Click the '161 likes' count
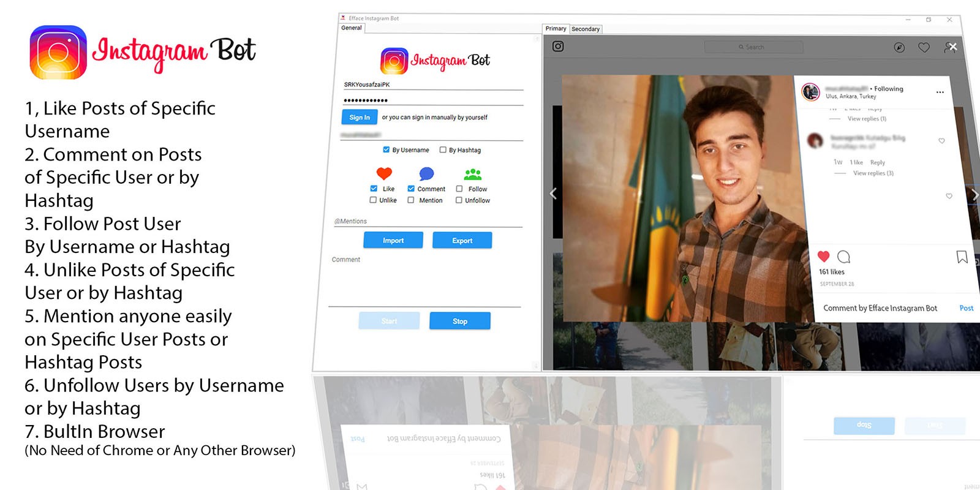The height and width of the screenshot is (490, 980). pos(832,272)
